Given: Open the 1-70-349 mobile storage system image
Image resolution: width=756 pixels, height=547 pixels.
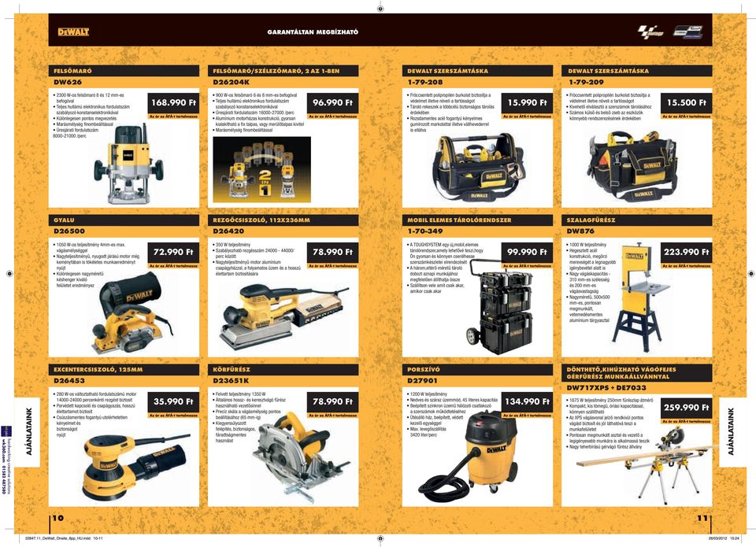Looking at the screenshot, I should pos(499,309).
